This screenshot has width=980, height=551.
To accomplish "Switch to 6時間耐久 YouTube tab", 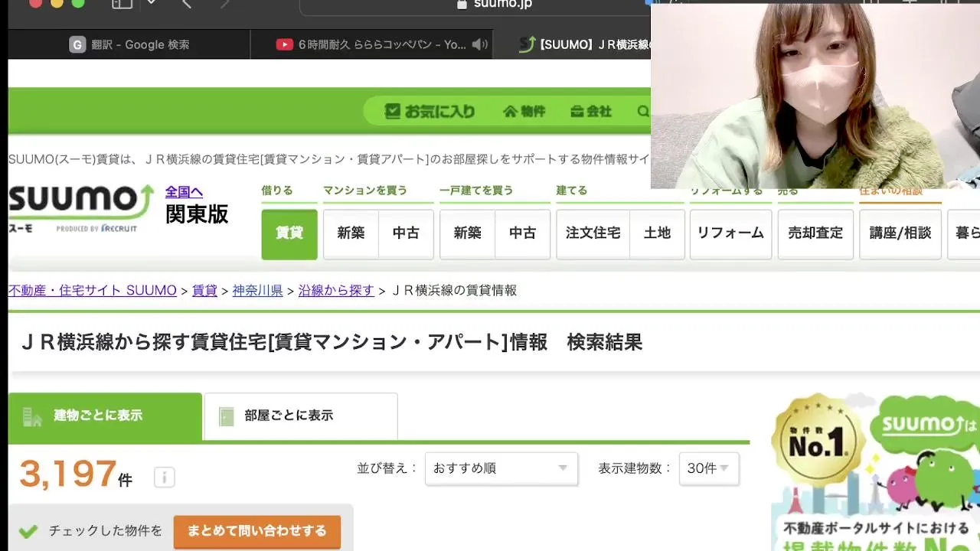I will tap(371, 44).
